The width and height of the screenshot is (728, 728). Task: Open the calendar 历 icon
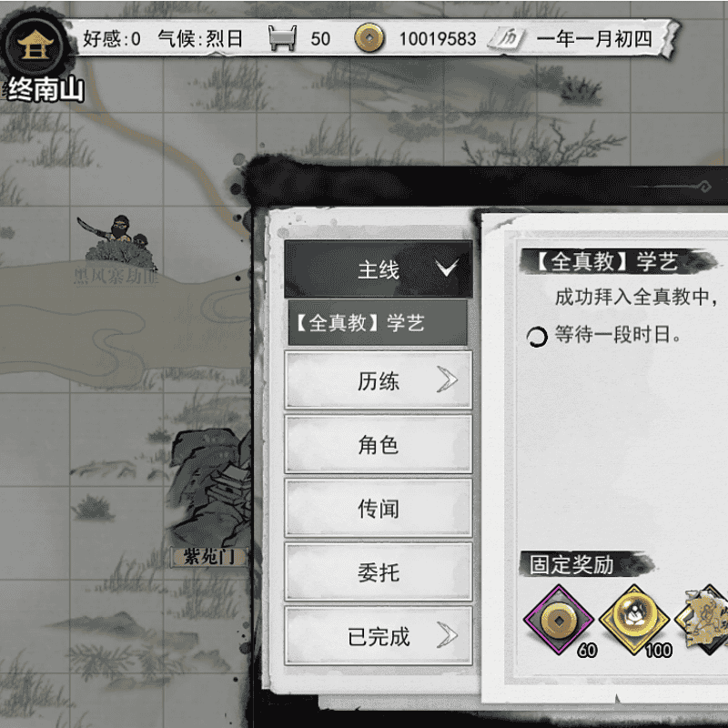[x=508, y=38]
